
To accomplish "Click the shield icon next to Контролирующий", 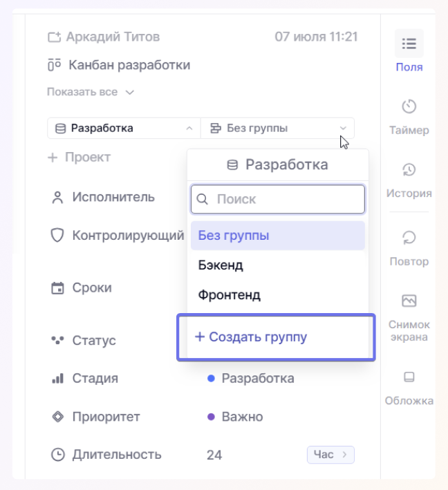I will point(57,236).
